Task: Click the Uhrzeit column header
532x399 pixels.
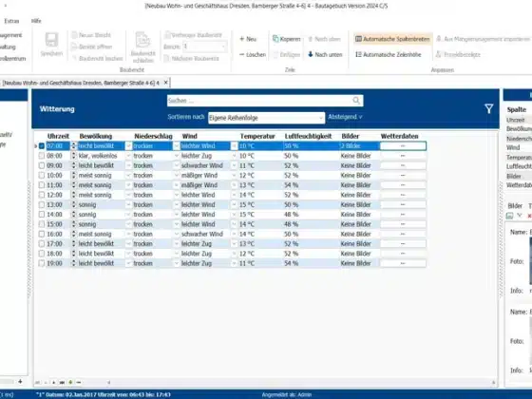Action: (58, 136)
